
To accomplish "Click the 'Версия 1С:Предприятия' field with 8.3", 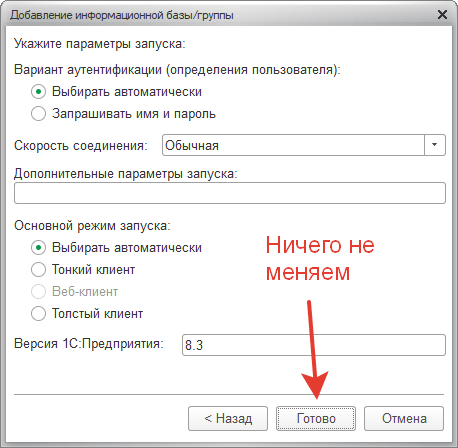I will tap(314, 345).
